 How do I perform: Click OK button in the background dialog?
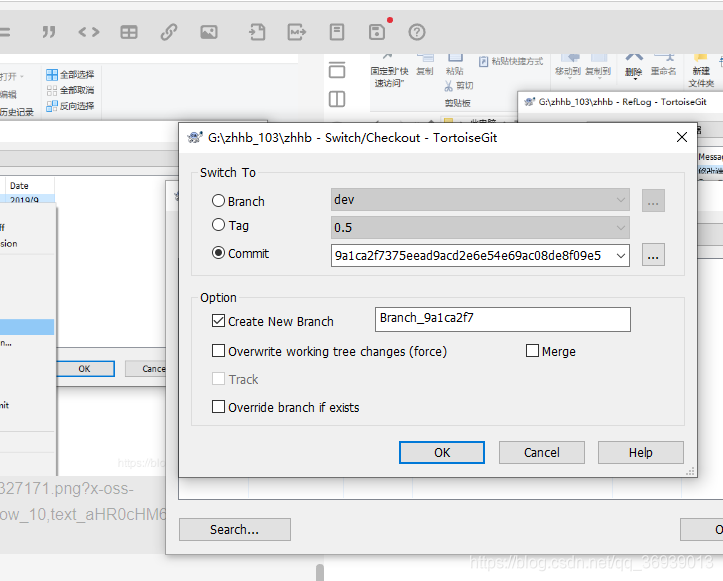pyautogui.click(x=84, y=368)
